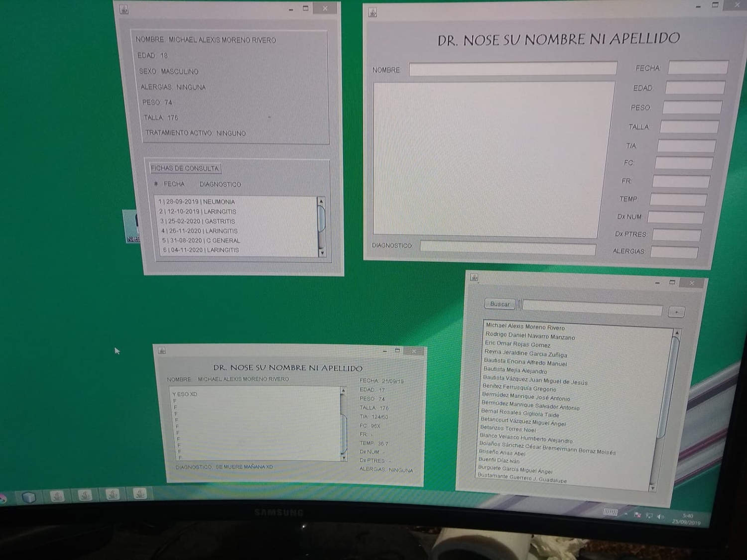Select consult row 2 | 12-10-2019 | LARINGITIS

(238, 212)
